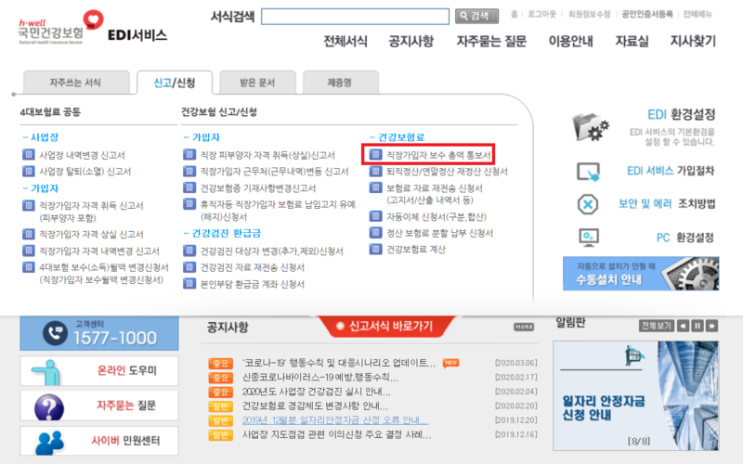This screenshot has height=464, width=743.
Task: Click icon beside 직장가입자 자격 내역변경 신고서
Action: pos(28,250)
